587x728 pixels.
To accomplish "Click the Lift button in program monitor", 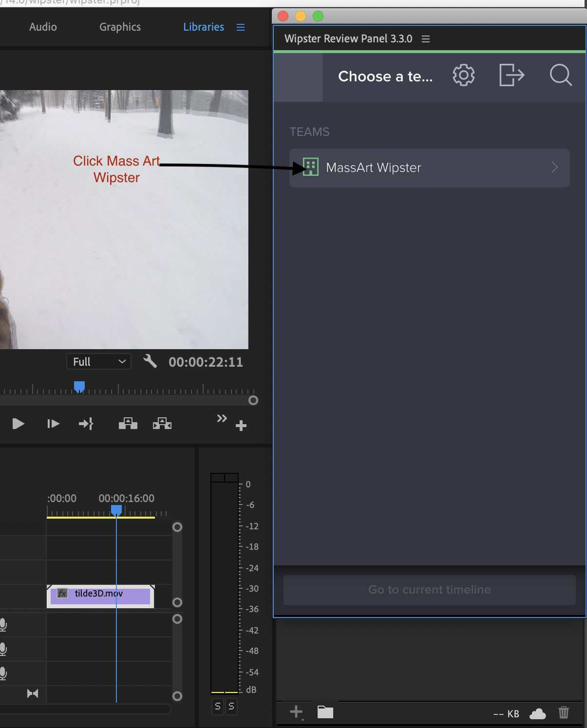I will point(128,423).
